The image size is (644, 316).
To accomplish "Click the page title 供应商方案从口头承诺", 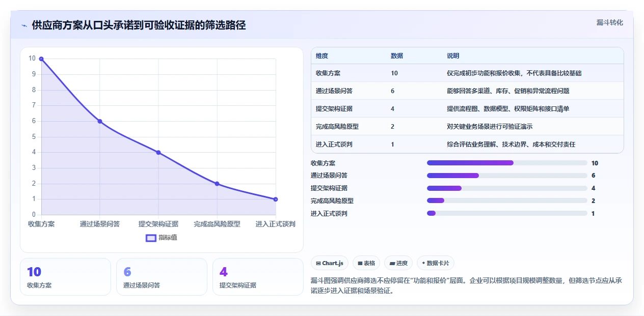I will (139, 25).
